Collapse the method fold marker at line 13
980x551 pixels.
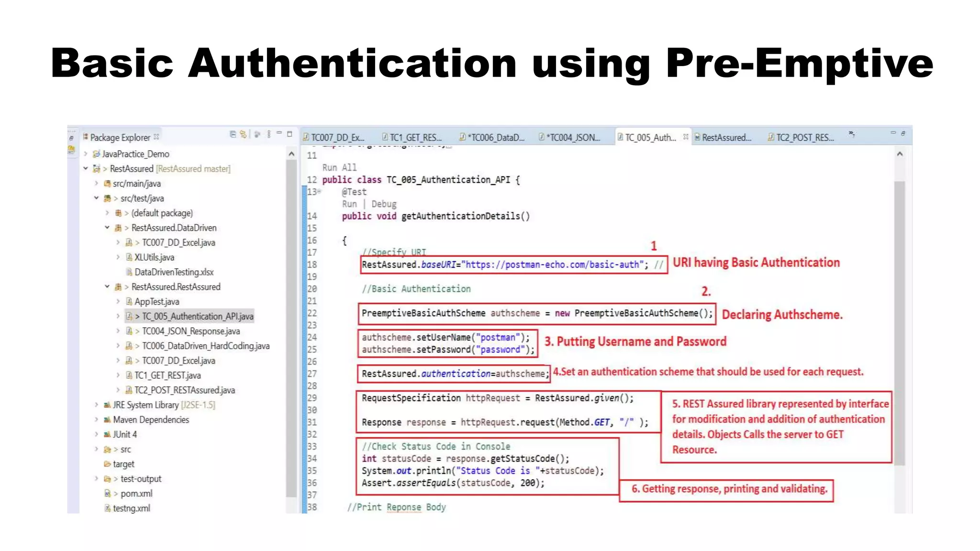coord(319,192)
